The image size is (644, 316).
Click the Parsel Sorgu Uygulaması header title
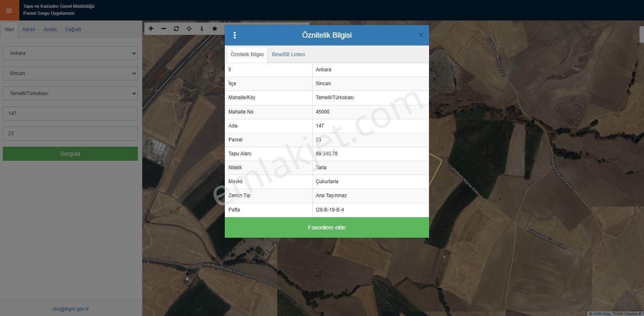tap(49, 13)
